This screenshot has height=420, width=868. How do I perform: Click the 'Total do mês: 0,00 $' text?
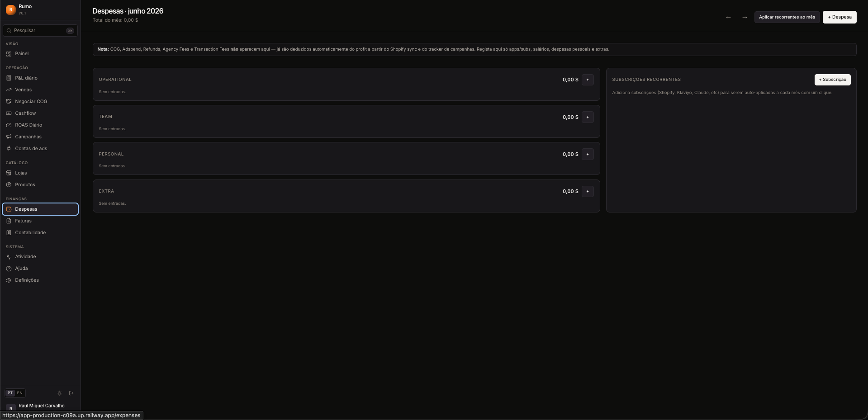pyautogui.click(x=115, y=20)
